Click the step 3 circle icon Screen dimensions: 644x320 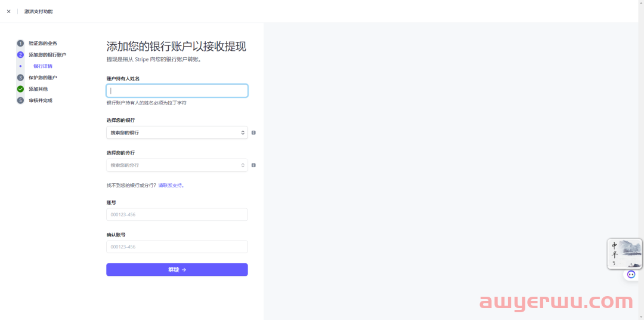(x=20, y=78)
